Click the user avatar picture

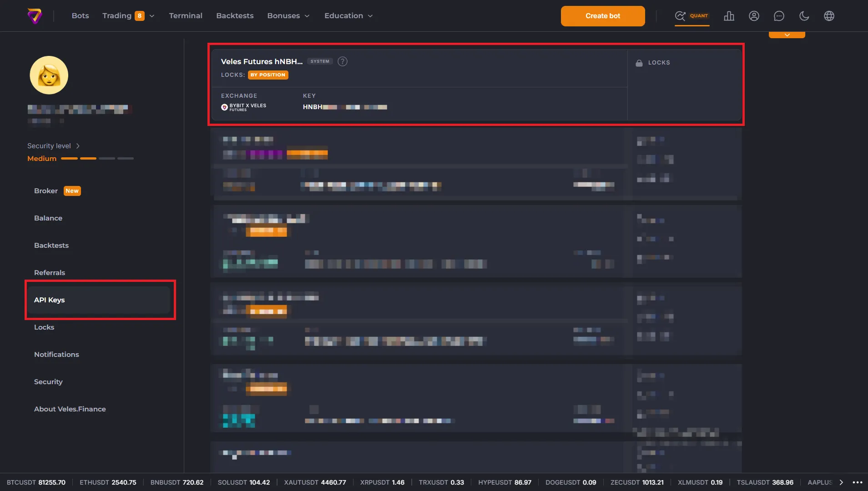coord(49,75)
